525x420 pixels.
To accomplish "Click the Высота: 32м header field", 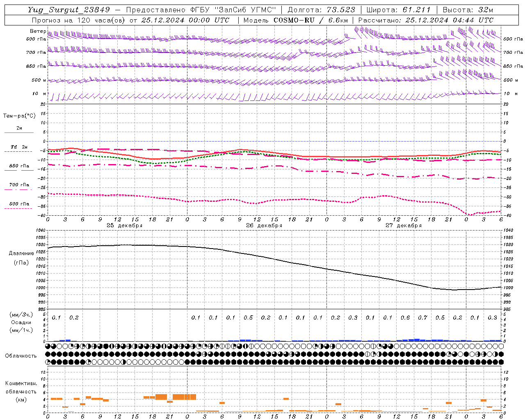I will click(x=468, y=10).
